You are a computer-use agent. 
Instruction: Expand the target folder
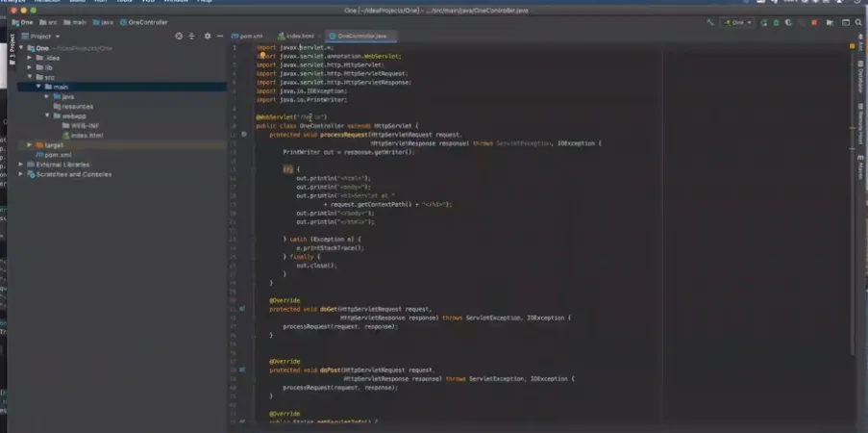(x=30, y=144)
